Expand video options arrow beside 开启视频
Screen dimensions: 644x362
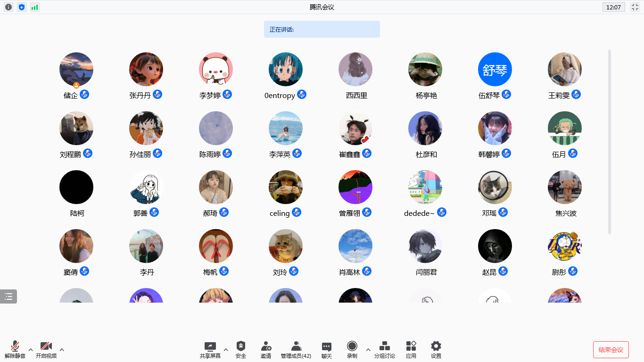(62, 350)
